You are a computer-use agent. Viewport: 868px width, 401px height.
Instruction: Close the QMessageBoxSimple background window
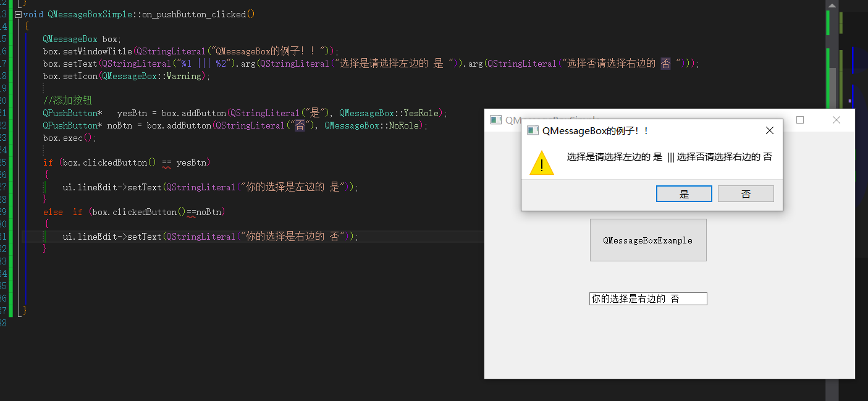[836, 120]
